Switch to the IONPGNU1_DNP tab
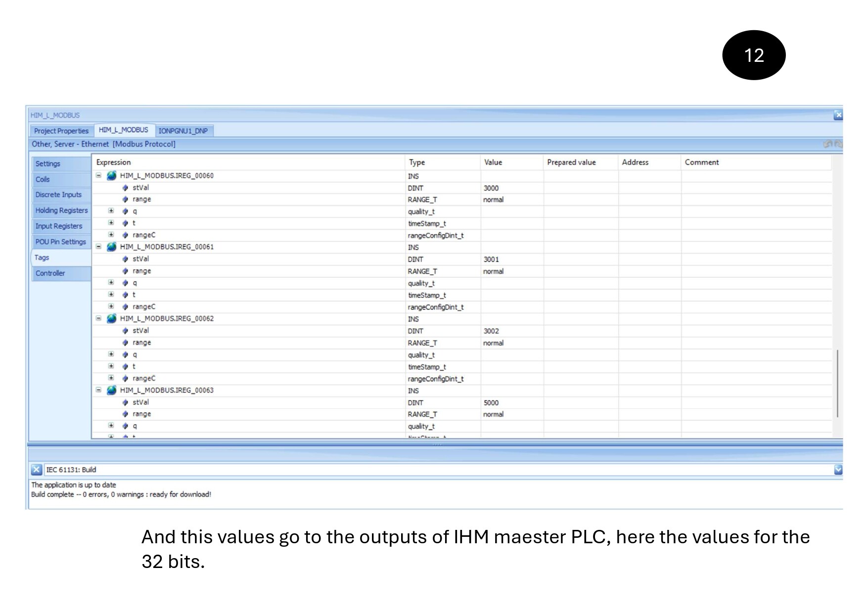 pos(183,131)
